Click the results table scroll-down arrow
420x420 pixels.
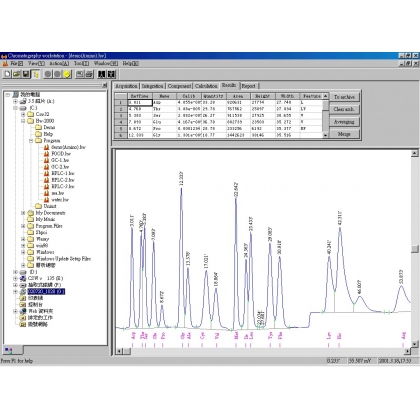(325, 135)
